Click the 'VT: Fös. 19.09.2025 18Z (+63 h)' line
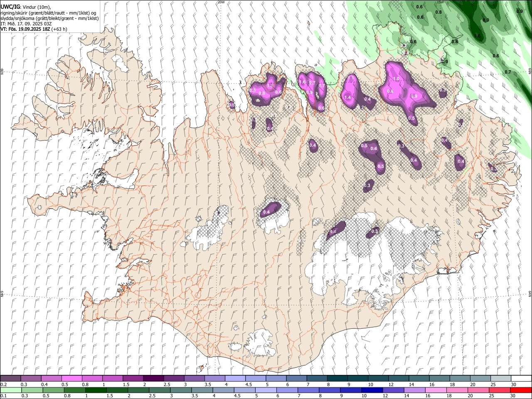The image size is (532, 399). tap(34, 29)
